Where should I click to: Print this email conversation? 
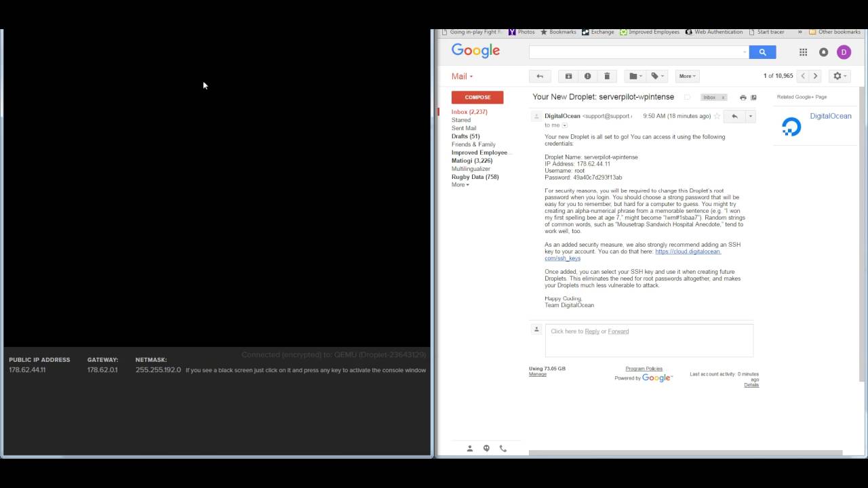[x=743, y=98]
